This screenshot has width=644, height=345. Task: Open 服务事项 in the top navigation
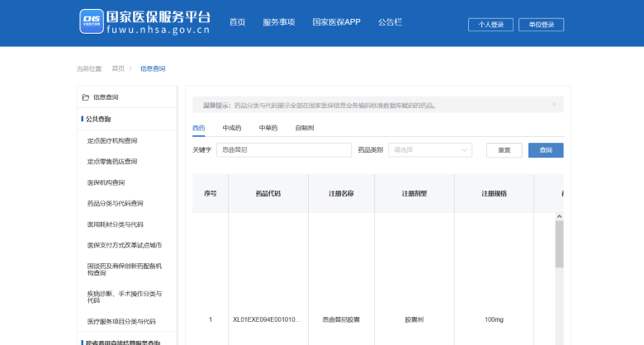[x=278, y=22]
